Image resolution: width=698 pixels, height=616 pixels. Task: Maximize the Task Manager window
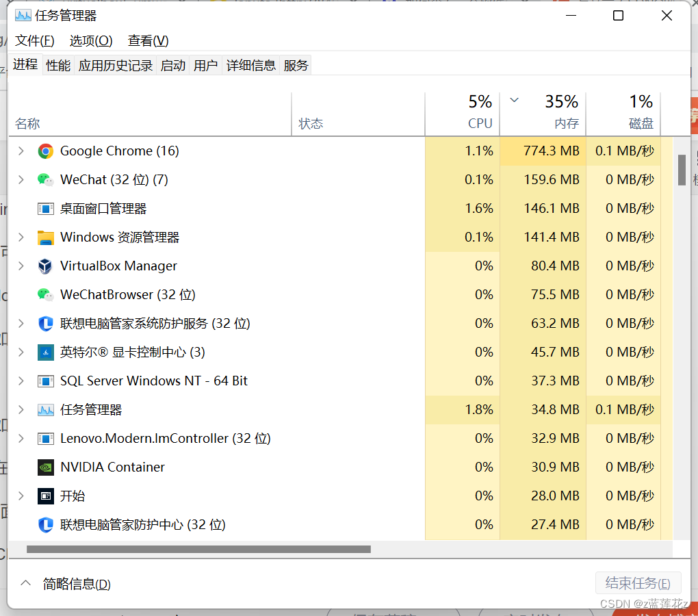click(x=619, y=16)
